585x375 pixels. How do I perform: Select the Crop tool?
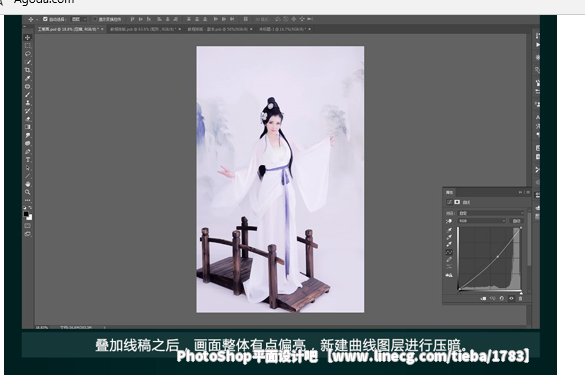(x=28, y=70)
